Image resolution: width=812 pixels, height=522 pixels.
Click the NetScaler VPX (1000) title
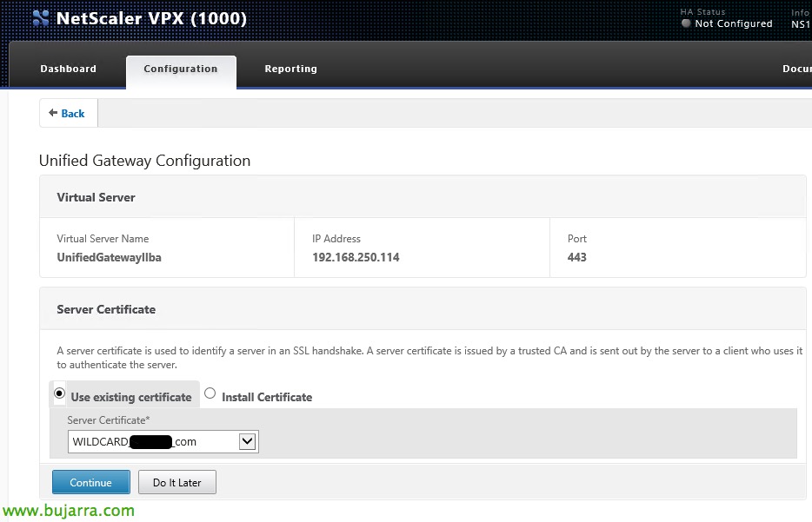pos(151,18)
